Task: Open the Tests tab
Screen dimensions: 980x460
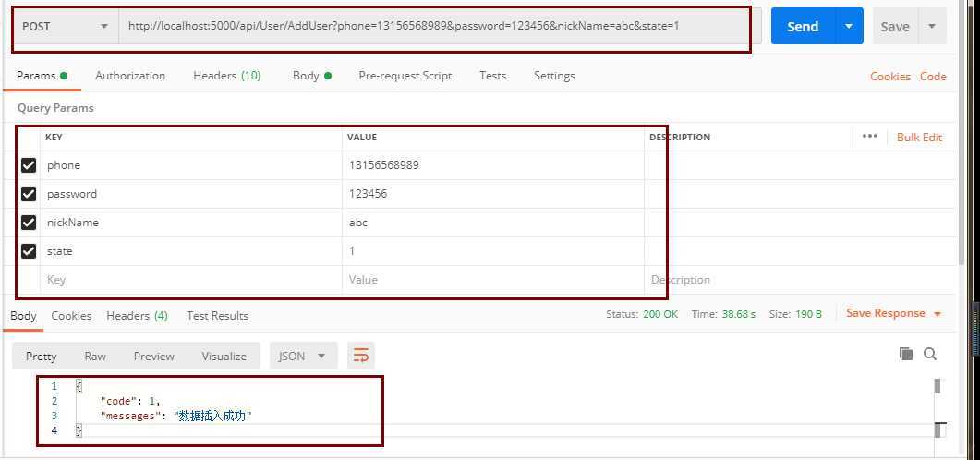Action: point(492,76)
